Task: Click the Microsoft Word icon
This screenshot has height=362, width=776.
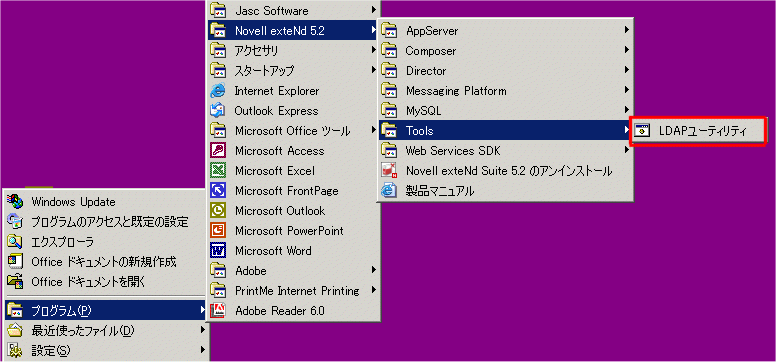Action: [x=218, y=251]
